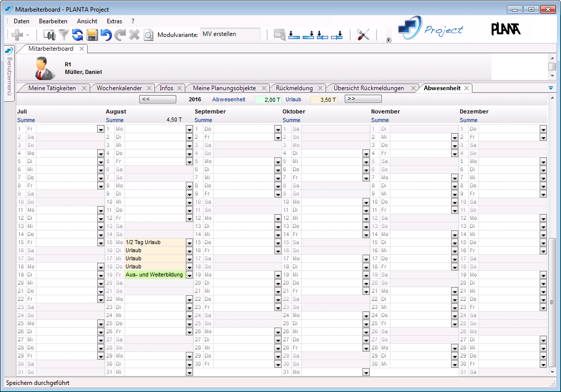
Task: Click the Undo arrow in the toolbar
Action: tap(106, 34)
